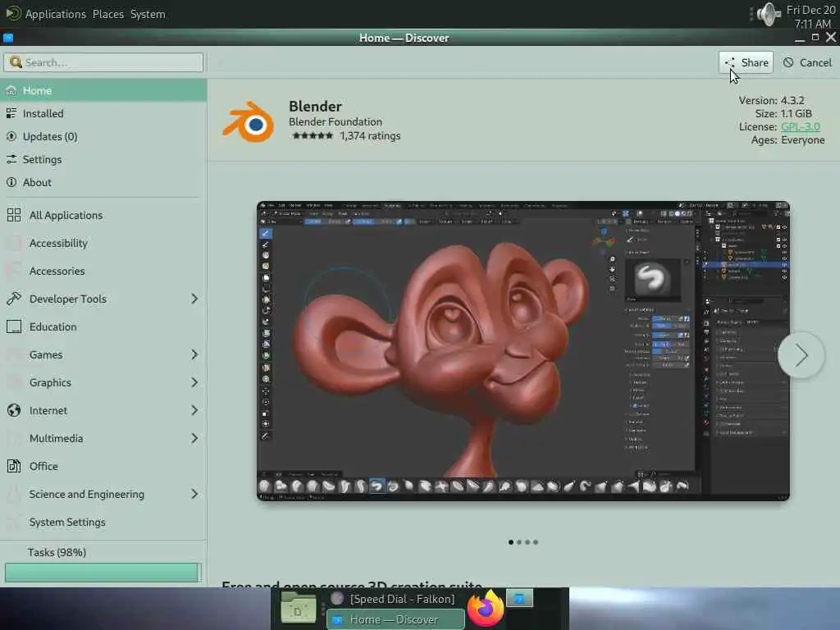
Task: Open the Installed applications list
Action: (103, 113)
